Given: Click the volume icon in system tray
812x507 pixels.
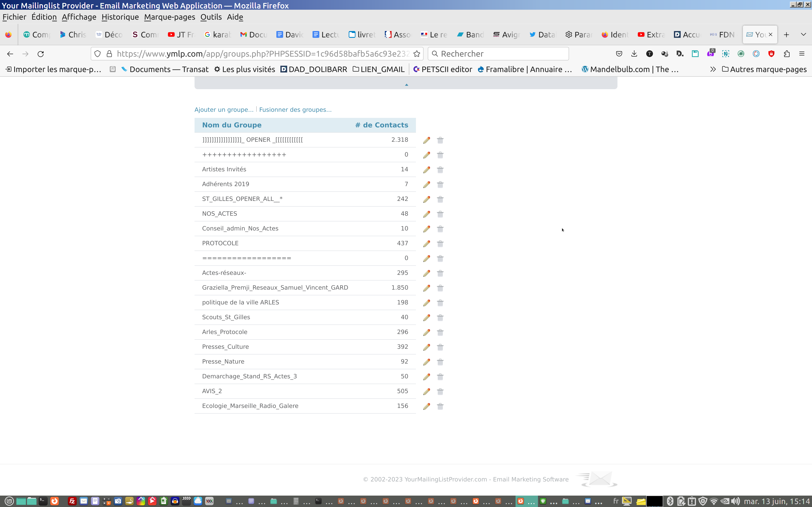Looking at the screenshot, I should coord(735,501).
